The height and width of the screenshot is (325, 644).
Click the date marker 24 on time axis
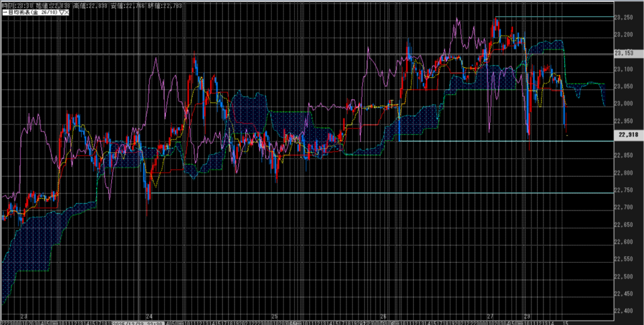(149, 317)
